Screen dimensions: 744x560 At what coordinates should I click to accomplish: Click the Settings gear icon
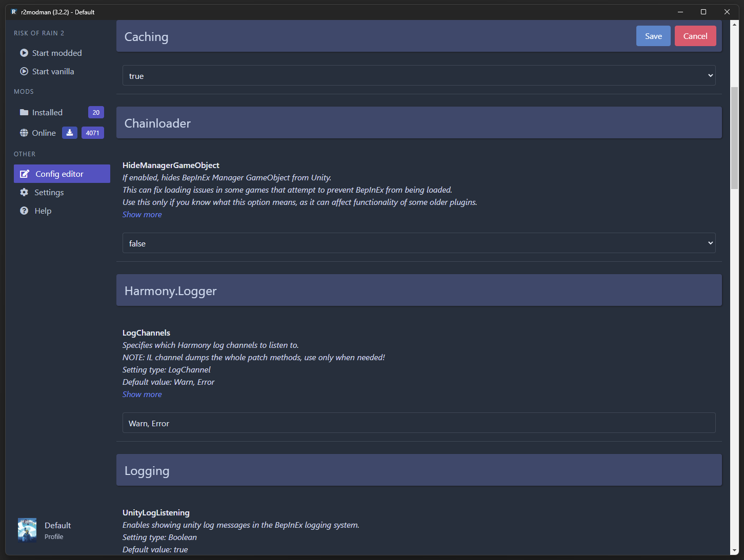click(24, 192)
